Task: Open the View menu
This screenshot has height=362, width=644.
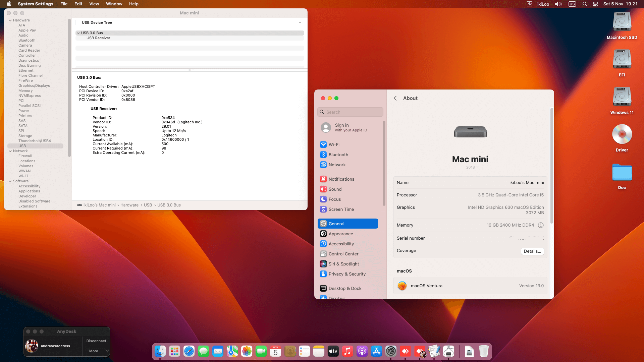Action: [x=94, y=4]
